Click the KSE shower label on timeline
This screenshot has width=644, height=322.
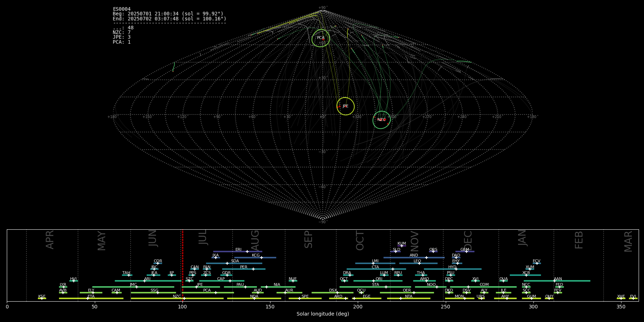pos(42,297)
